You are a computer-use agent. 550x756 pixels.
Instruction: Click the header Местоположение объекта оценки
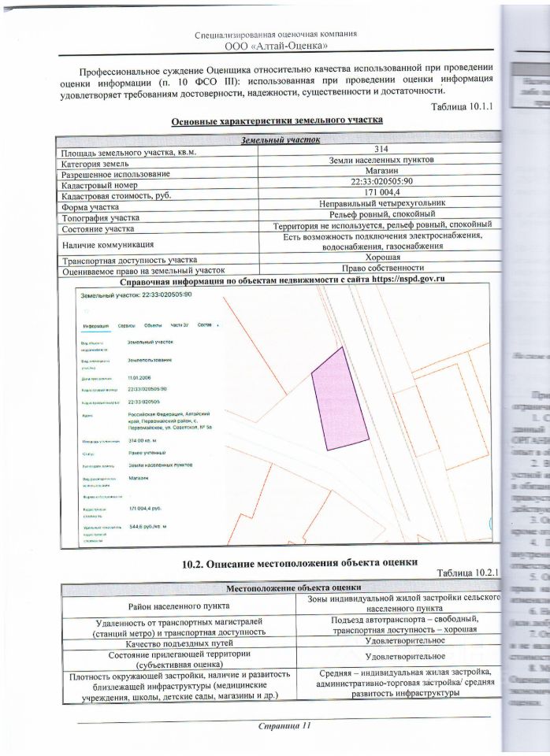[x=293, y=587]
